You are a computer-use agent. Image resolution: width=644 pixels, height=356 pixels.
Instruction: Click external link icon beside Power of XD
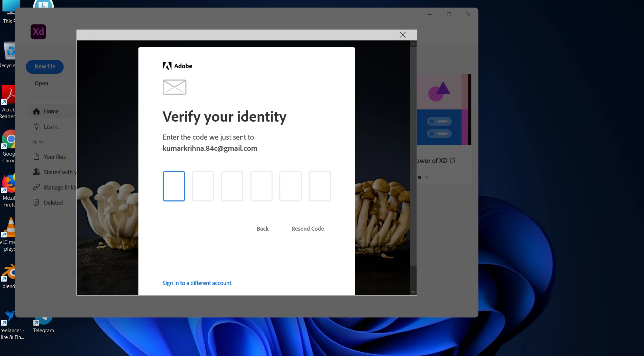452,160
